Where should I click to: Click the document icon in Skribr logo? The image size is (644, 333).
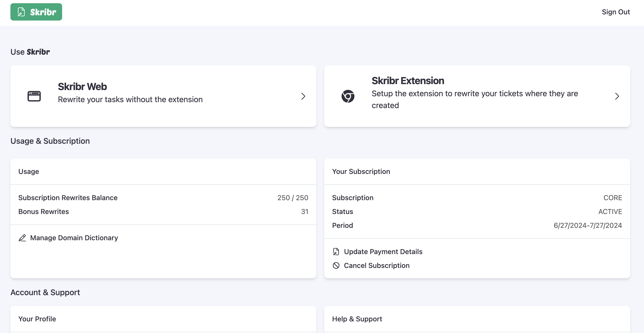point(21,12)
